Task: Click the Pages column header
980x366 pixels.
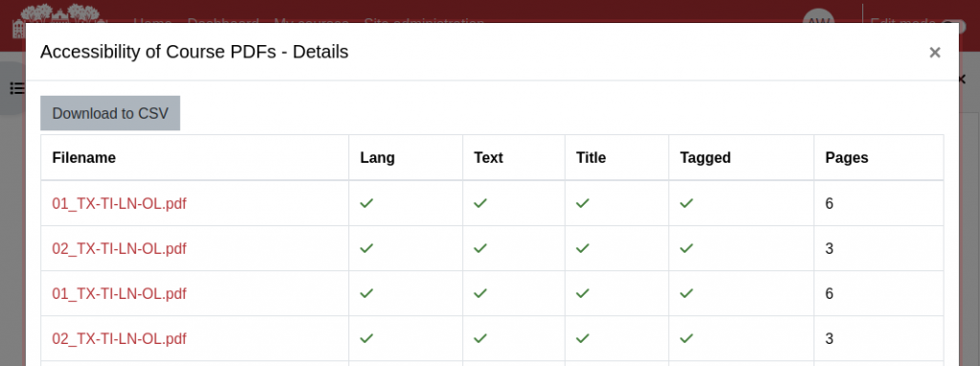Action: (847, 158)
